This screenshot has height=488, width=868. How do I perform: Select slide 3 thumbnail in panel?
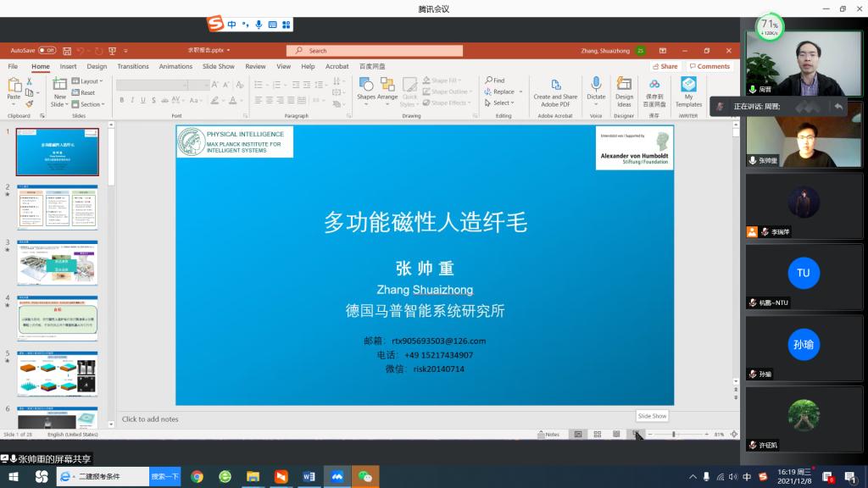[58, 263]
